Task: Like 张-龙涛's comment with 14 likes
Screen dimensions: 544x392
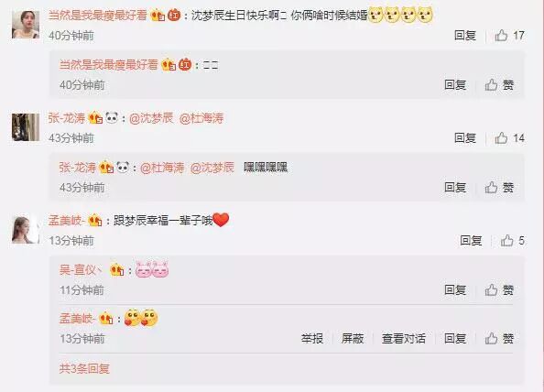Action: pos(509,138)
